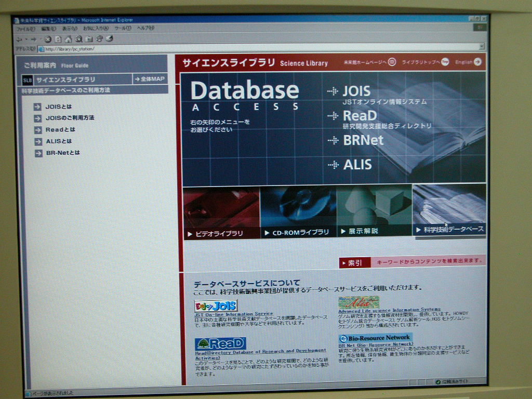Click arrow icon beside Readとは
The height and width of the screenshot is (399, 532).
(37, 130)
